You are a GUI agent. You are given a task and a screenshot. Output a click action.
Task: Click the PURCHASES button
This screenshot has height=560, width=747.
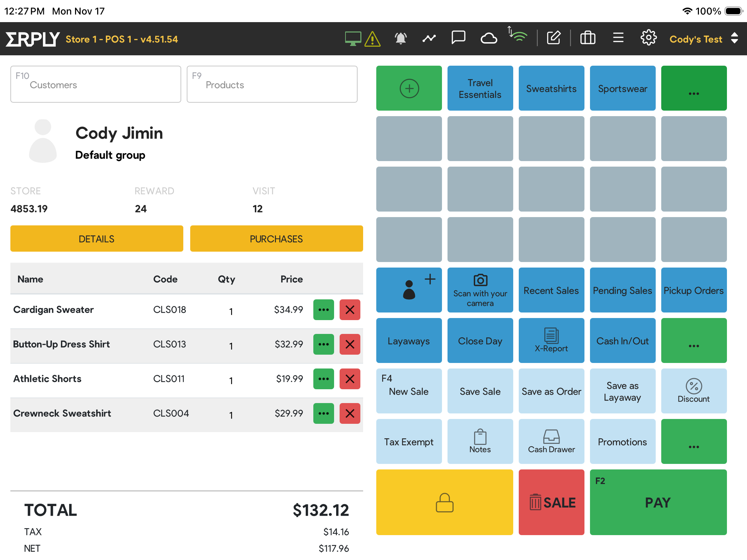[x=276, y=239]
